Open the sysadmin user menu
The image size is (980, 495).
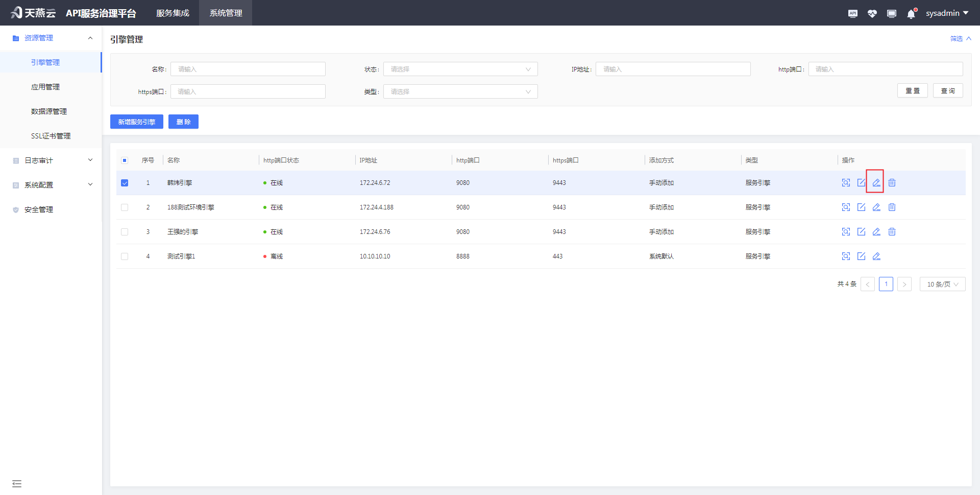point(947,13)
